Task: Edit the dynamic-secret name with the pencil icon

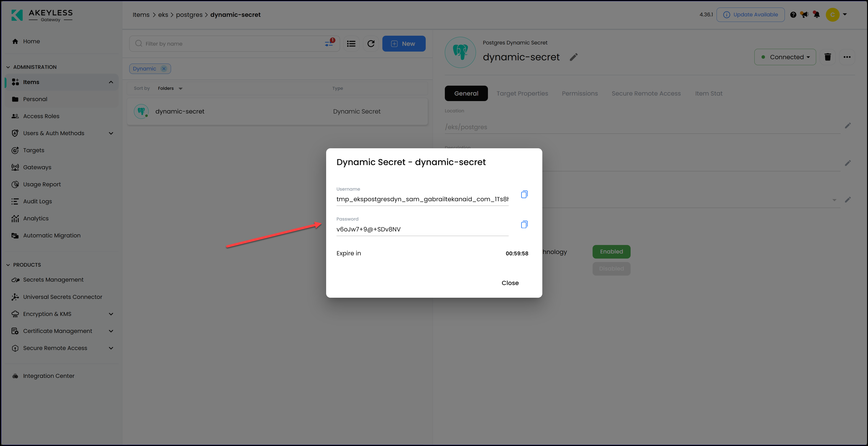Action: (x=573, y=57)
